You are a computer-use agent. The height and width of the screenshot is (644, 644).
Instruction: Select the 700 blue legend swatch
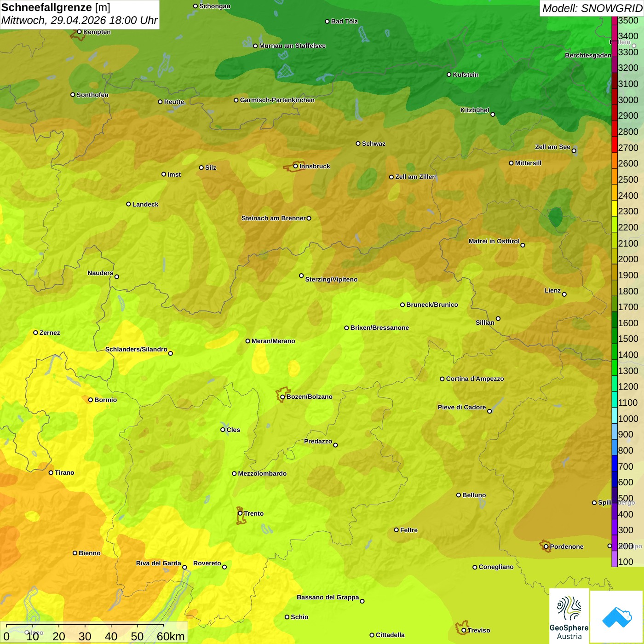pos(615,463)
